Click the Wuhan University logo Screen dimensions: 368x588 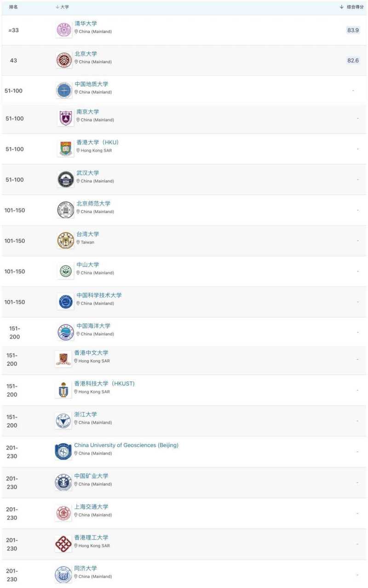(65, 179)
